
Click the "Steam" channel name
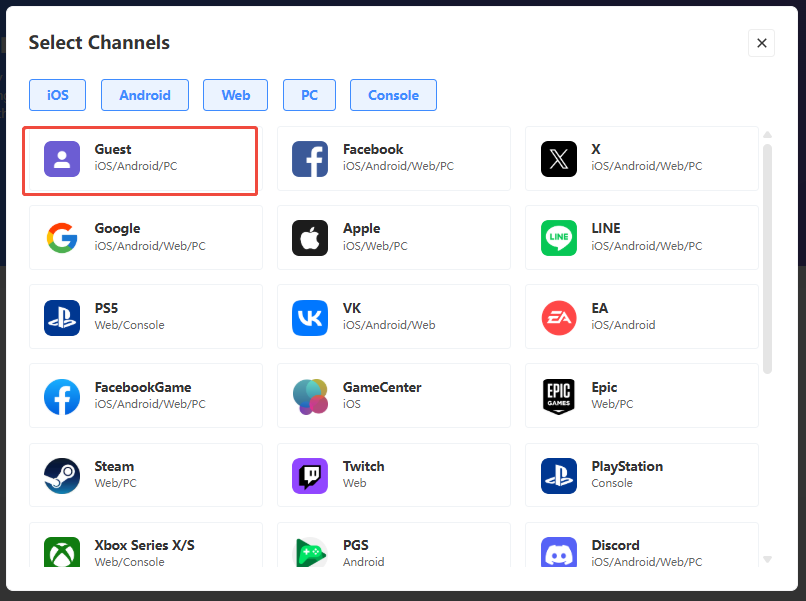pos(114,466)
